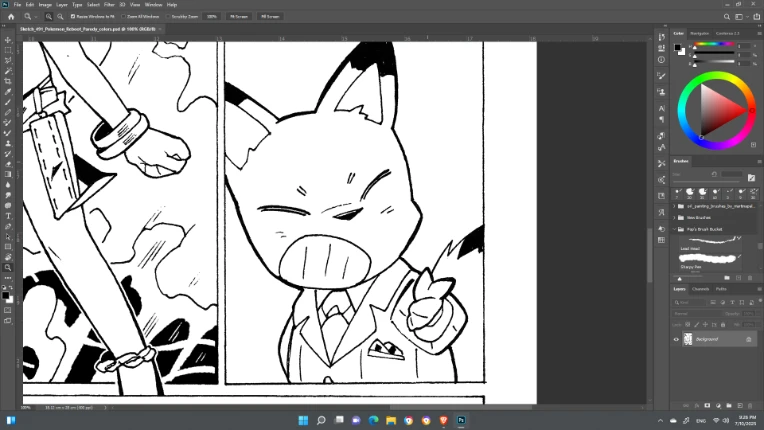764x430 pixels.
Task: Select the Eraser tool
Action: click(x=8, y=164)
